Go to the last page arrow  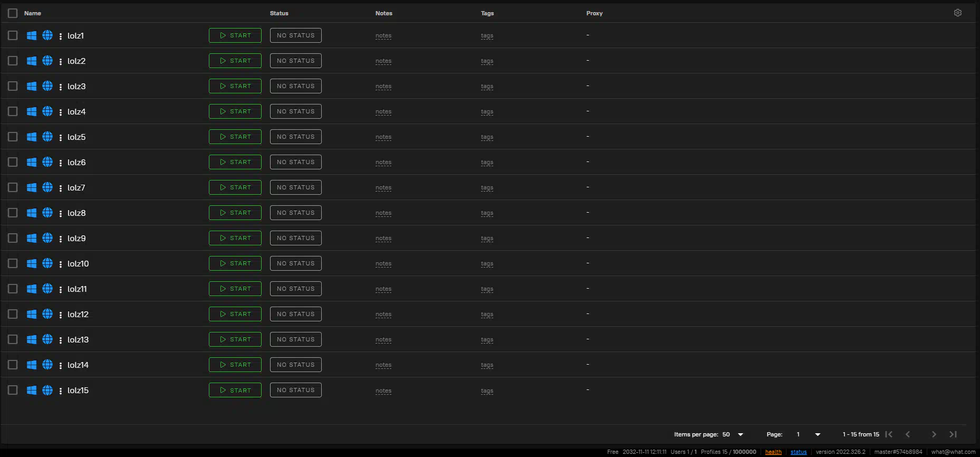953,434
